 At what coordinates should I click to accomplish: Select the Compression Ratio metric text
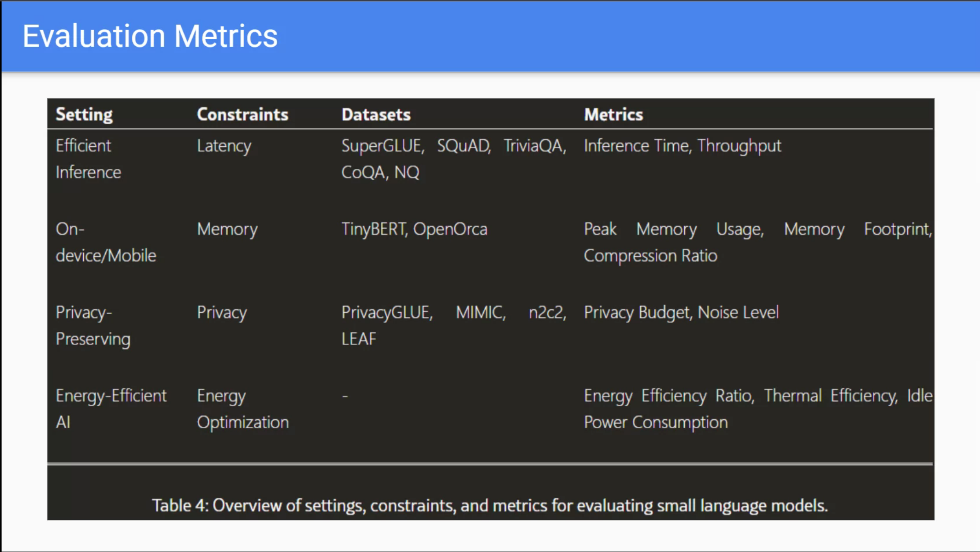click(x=650, y=255)
